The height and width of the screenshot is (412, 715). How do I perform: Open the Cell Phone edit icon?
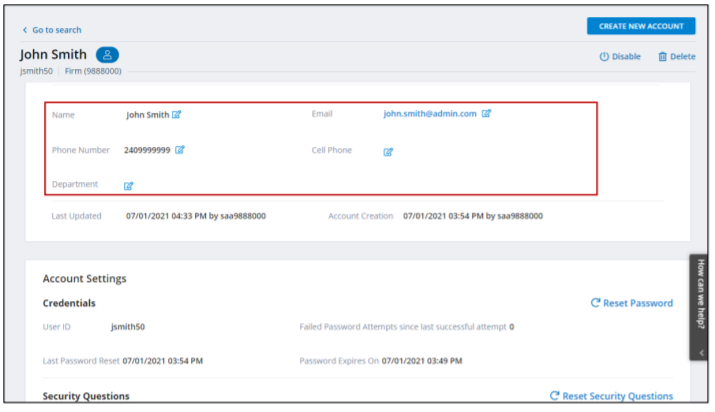click(x=388, y=152)
